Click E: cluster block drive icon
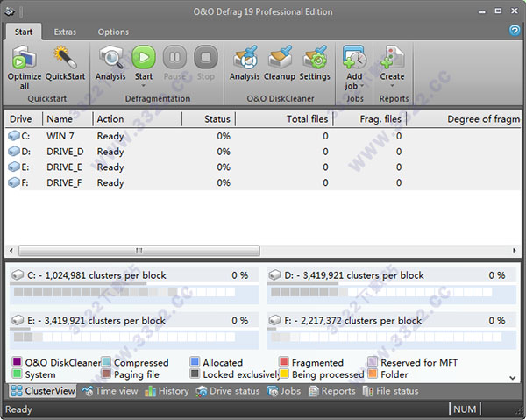 click(x=18, y=320)
